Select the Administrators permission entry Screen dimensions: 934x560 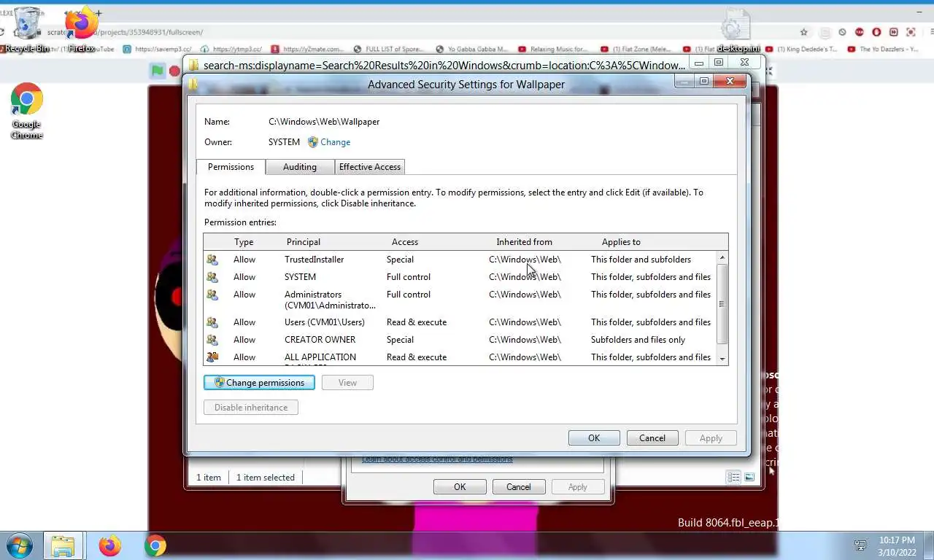(460, 300)
